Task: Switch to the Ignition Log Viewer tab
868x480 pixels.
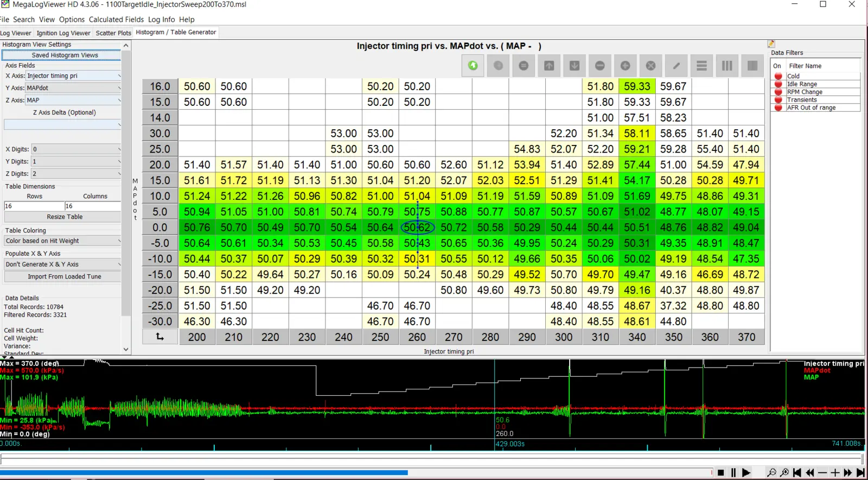Action: [63, 33]
